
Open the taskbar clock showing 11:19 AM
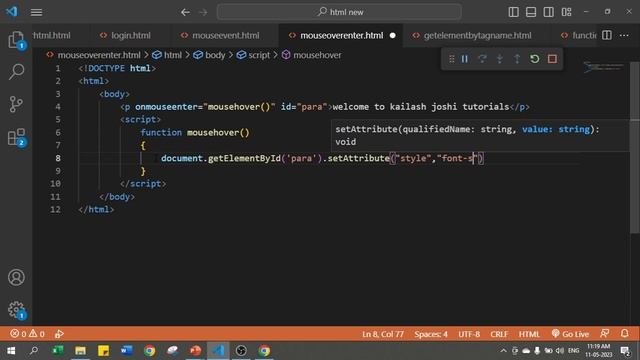(x=598, y=351)
